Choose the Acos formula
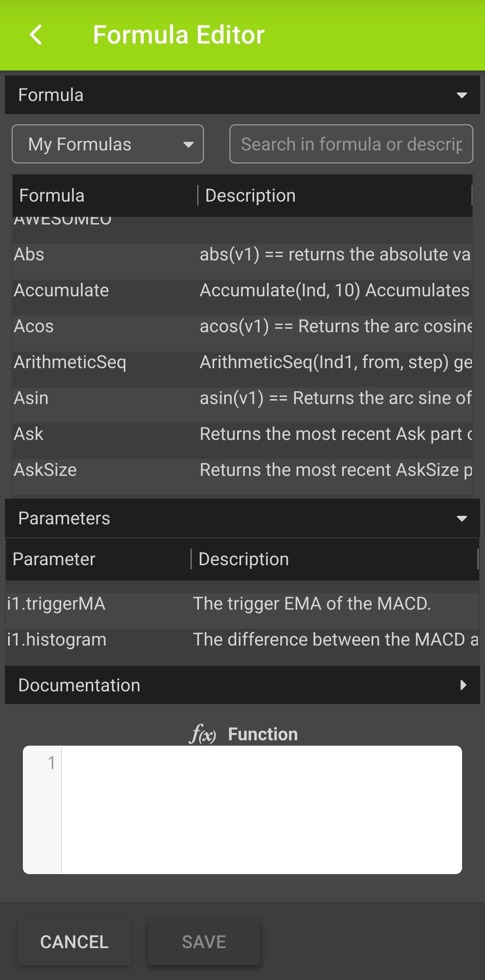Viewport: 485px width, 980px height. (242, 326)
